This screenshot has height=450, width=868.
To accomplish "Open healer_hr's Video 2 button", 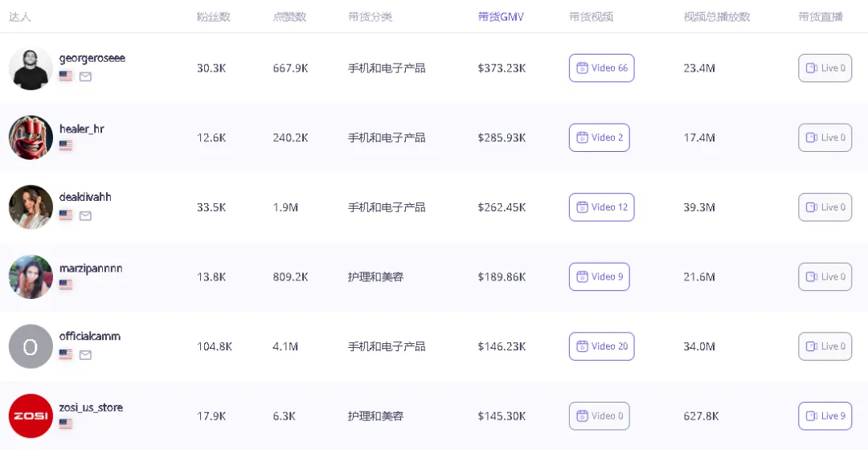I will (599, 137).
